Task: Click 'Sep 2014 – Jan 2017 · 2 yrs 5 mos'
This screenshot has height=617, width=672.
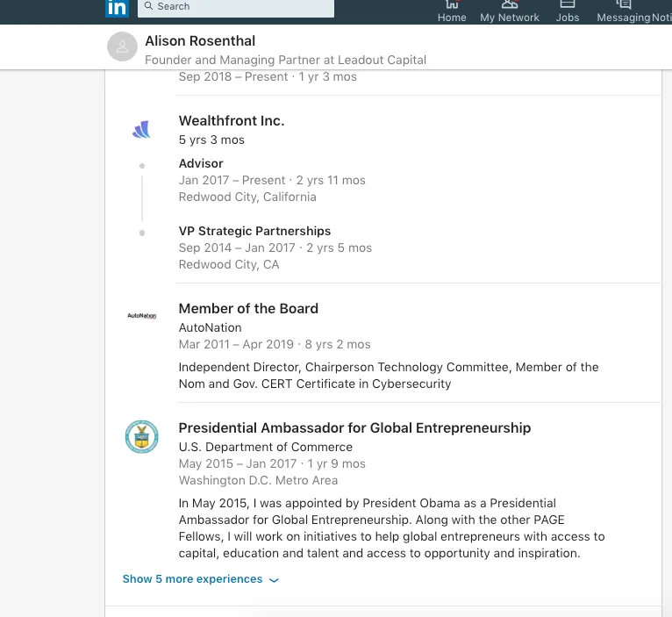Action: pyautogui.click(x=275, y=248)
